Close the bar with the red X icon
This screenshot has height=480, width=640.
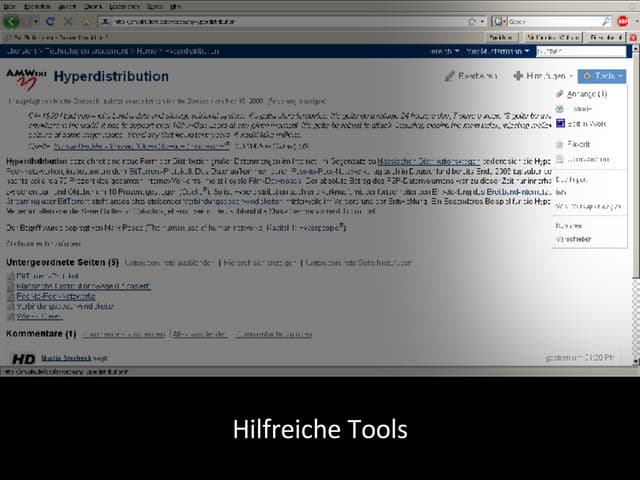click(x=633, y=38)
